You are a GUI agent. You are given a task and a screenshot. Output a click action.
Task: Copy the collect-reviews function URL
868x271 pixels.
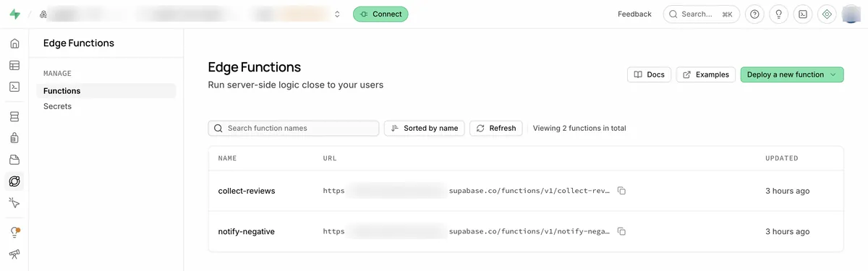(621, 191)
